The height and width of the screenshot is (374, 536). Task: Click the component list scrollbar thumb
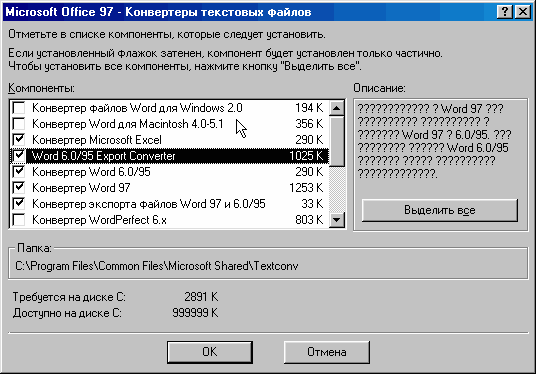337,141
